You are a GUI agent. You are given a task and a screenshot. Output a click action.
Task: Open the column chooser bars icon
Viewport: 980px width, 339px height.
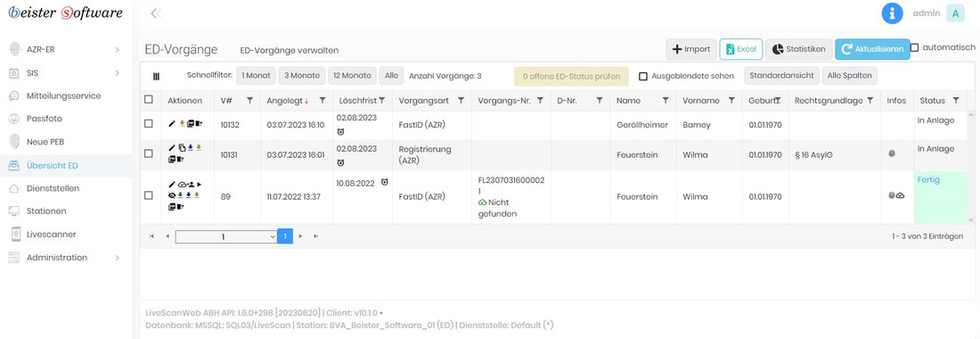(x=156, y=77)
